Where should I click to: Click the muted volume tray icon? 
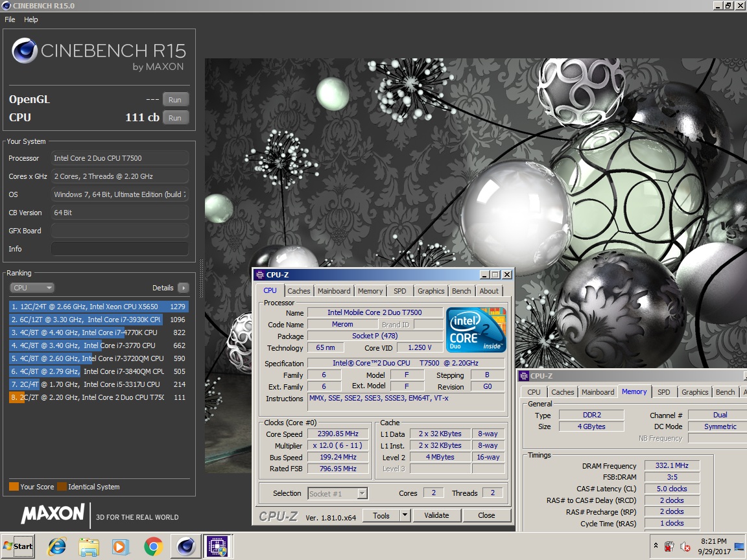(685, 546)
